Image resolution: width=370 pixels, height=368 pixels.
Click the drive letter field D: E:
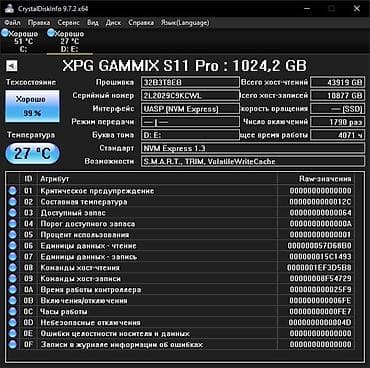click(190, 135)
